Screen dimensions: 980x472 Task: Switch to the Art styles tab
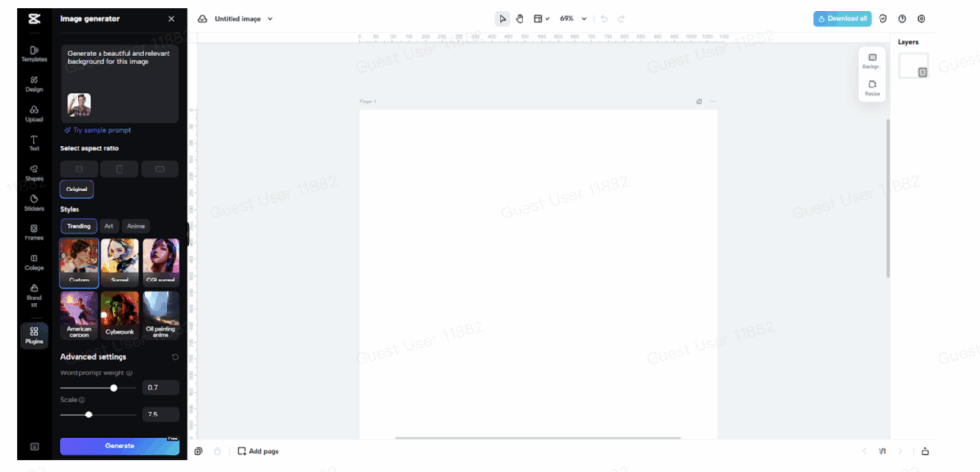click(x=109, y=226)
